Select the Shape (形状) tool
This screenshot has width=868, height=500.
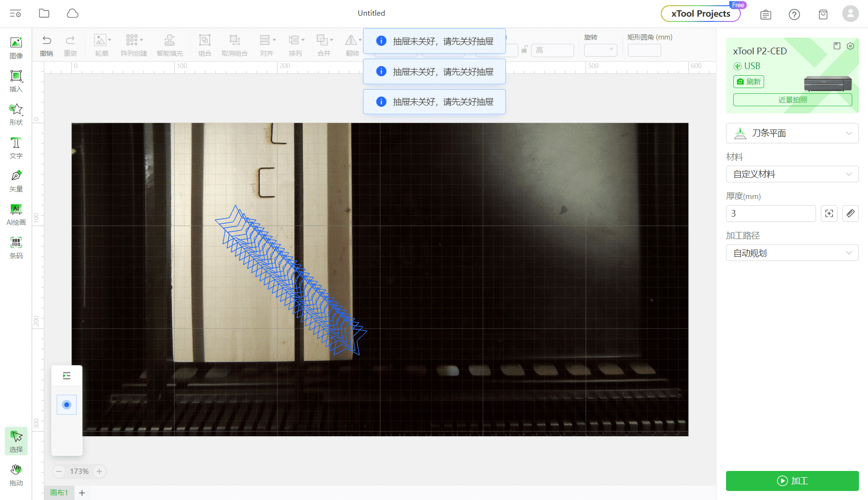(16, 114)
